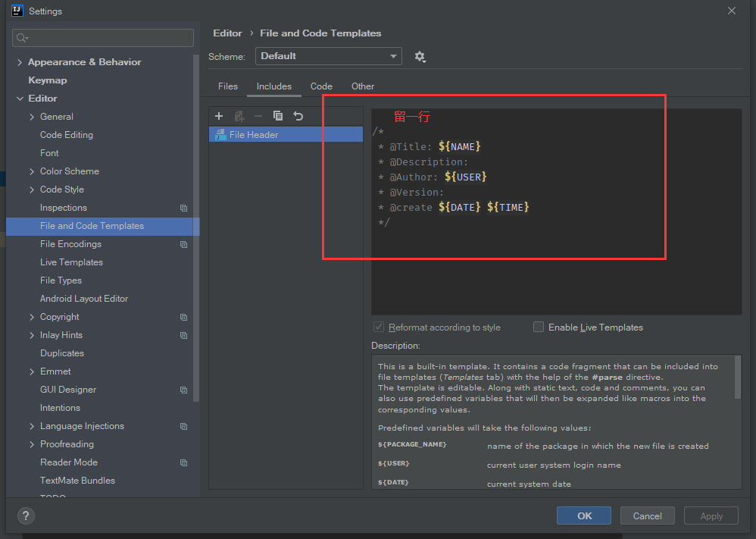Viewport: 756px width, 539px height.
Task: Toggle Reformat according to style checkbox
Action: coord(379,327)
